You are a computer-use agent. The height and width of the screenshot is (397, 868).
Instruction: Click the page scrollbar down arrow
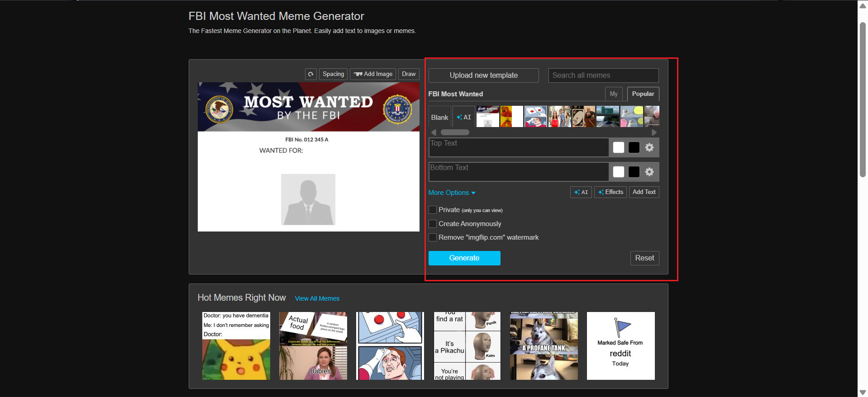click(x=863, y=392)
